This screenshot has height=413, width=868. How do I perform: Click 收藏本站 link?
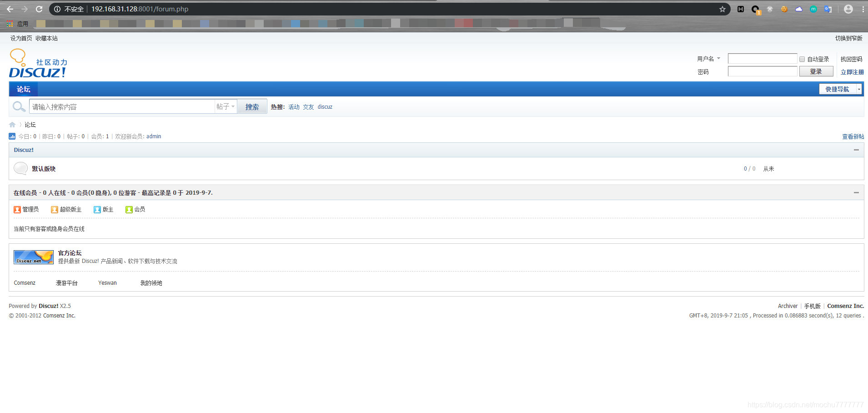point(46,38)
